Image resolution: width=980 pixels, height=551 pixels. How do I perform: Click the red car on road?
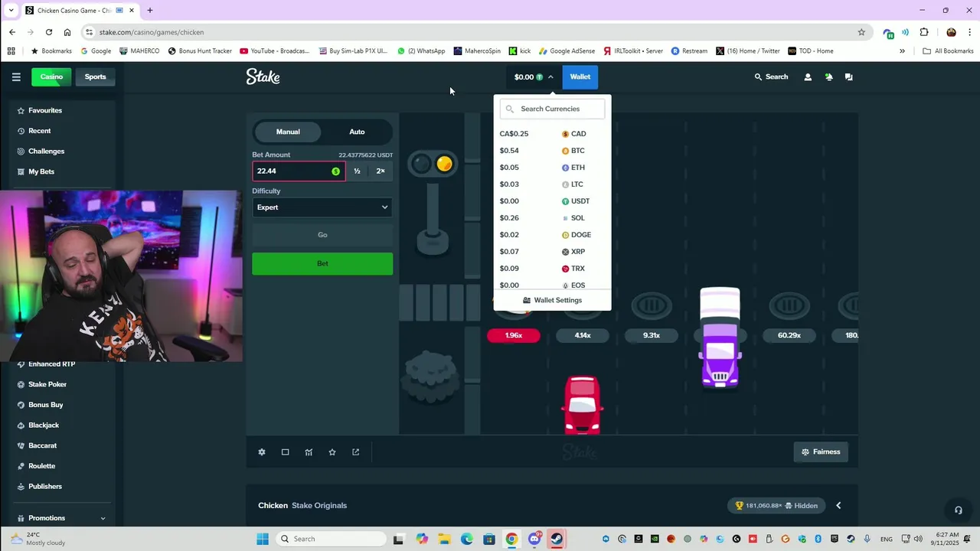[x=583, y=404]
